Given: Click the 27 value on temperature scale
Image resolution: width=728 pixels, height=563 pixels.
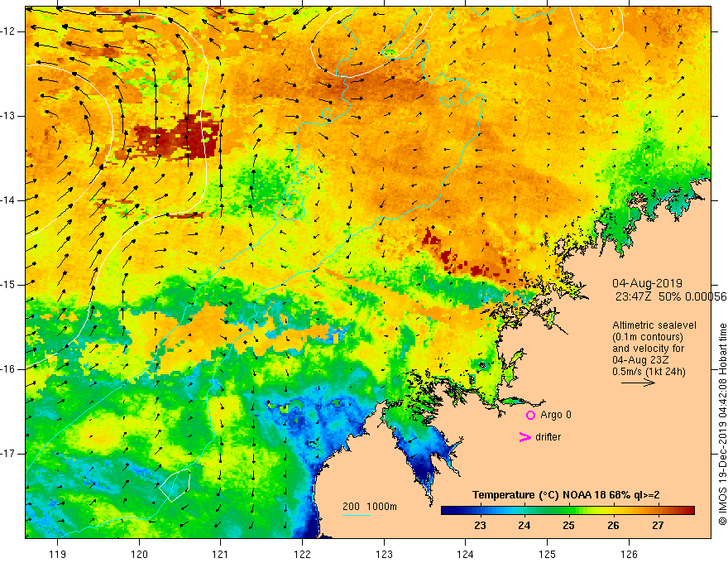Looking at the screenshot, I should pos(658,526).
